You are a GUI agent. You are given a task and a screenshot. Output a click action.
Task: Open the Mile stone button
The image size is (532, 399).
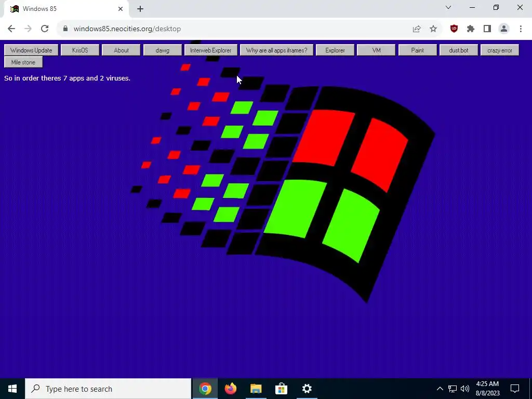[23, 62]
